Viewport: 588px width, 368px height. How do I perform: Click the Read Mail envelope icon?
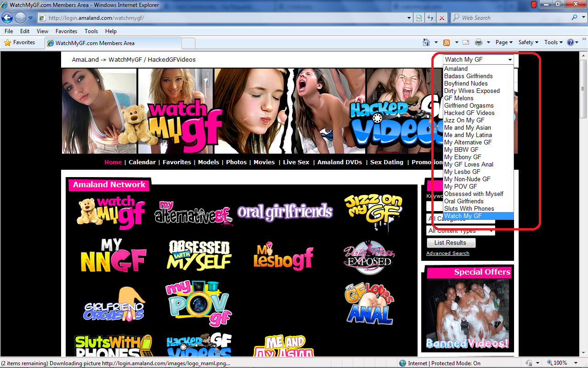[466, 42]
